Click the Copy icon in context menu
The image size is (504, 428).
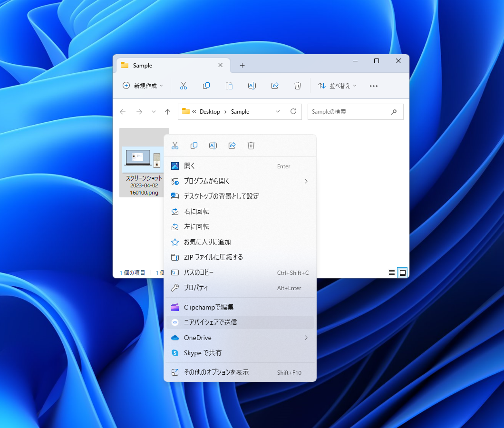(x=194, y=146)
